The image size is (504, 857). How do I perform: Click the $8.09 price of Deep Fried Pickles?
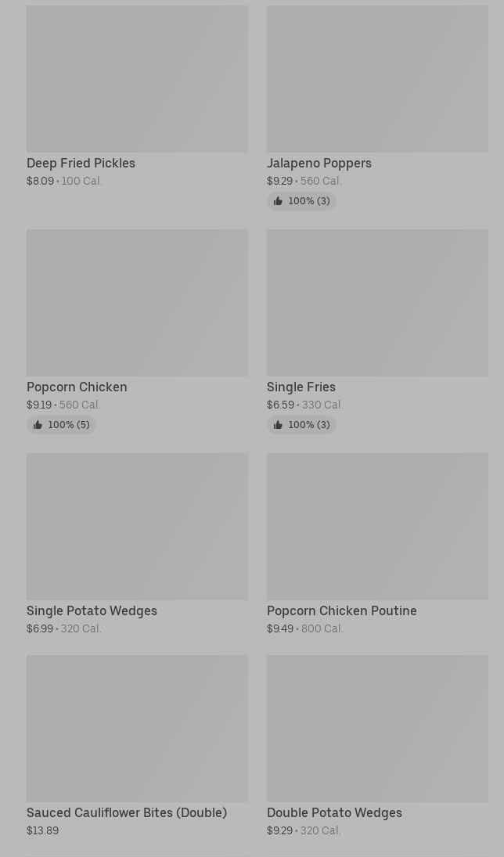click(x=41, y=182)
